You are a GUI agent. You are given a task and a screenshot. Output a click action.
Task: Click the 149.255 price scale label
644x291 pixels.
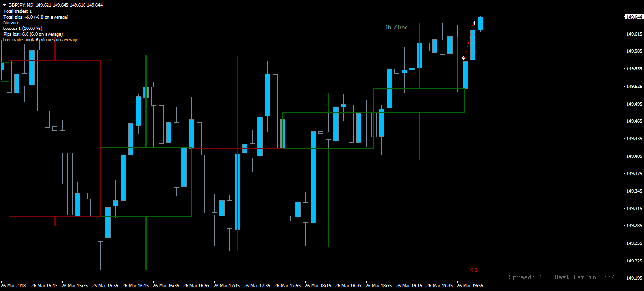[634, 243]
